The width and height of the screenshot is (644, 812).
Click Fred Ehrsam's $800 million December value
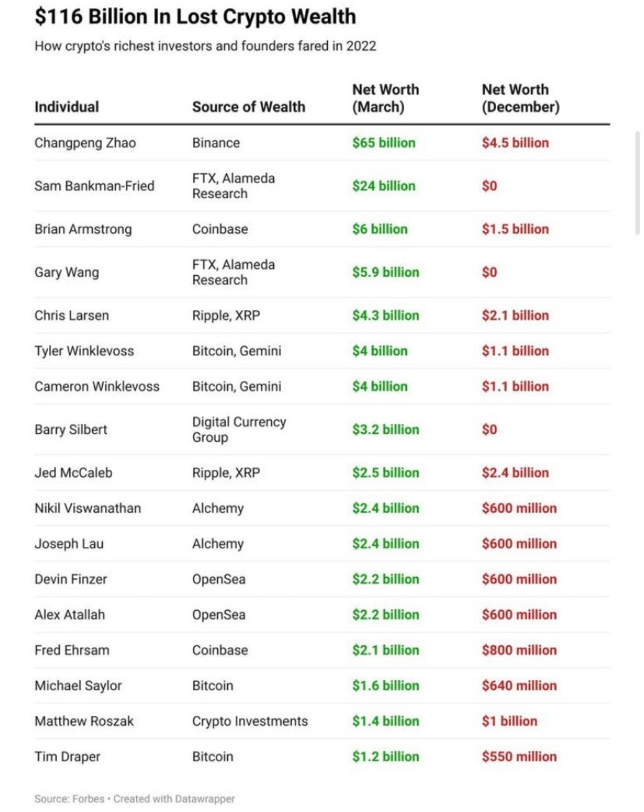(x=519, y=650)
